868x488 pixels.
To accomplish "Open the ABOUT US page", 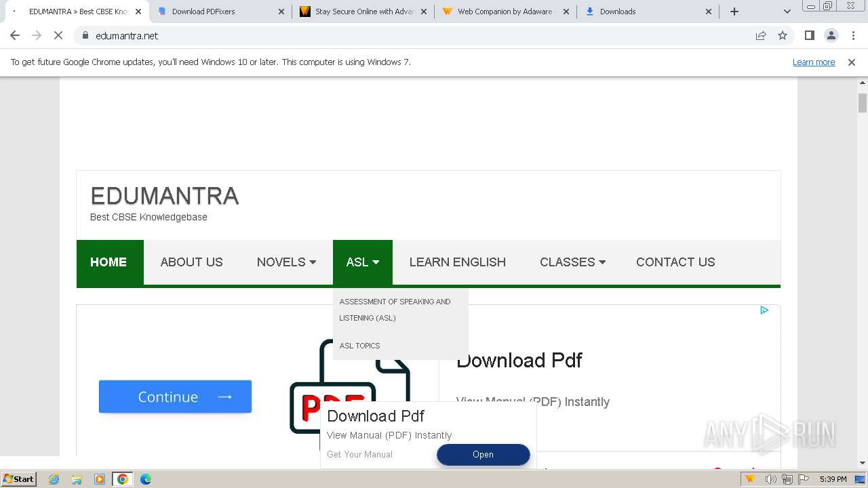I will [x=191, y=262].
